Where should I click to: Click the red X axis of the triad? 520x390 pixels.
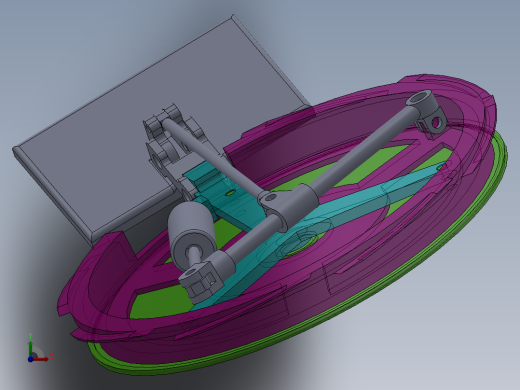click(41, 359)
